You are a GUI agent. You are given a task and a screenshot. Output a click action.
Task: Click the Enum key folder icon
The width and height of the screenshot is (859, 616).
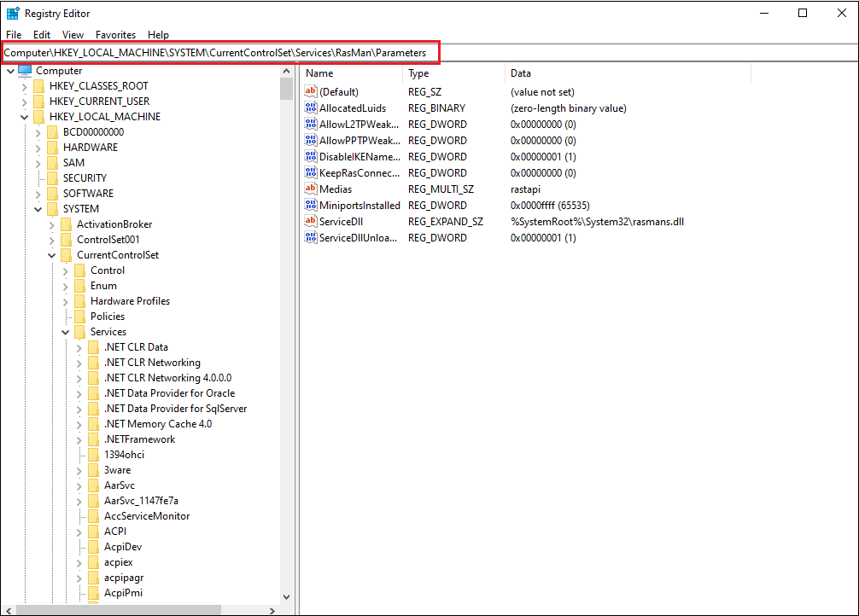[x=80, y=285]
